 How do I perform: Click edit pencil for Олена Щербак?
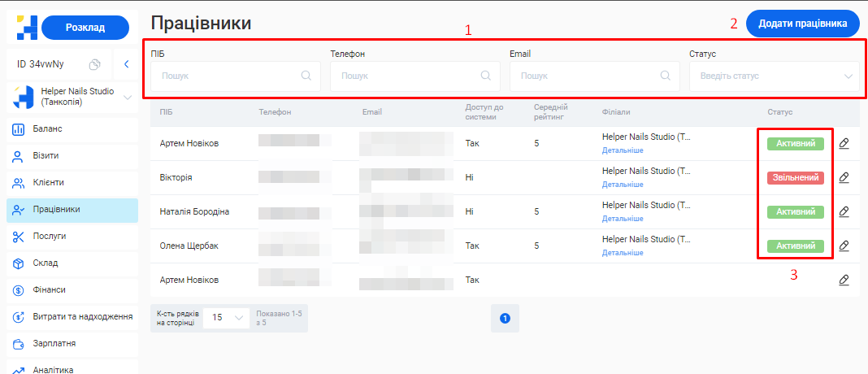coord(844,246)
